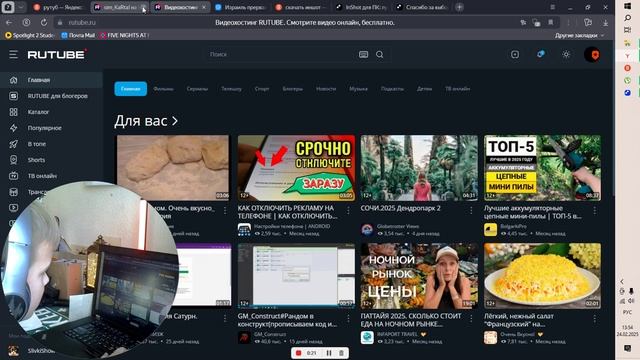
Task: Click title СОЧИ.2025 Дендропарк 2
Action: pos(400,208)
